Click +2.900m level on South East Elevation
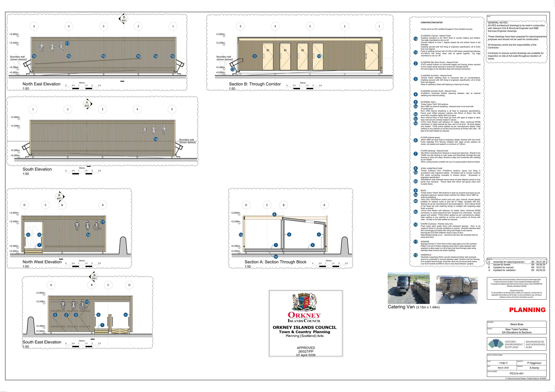The image size is (555, 392). point(41,293)
